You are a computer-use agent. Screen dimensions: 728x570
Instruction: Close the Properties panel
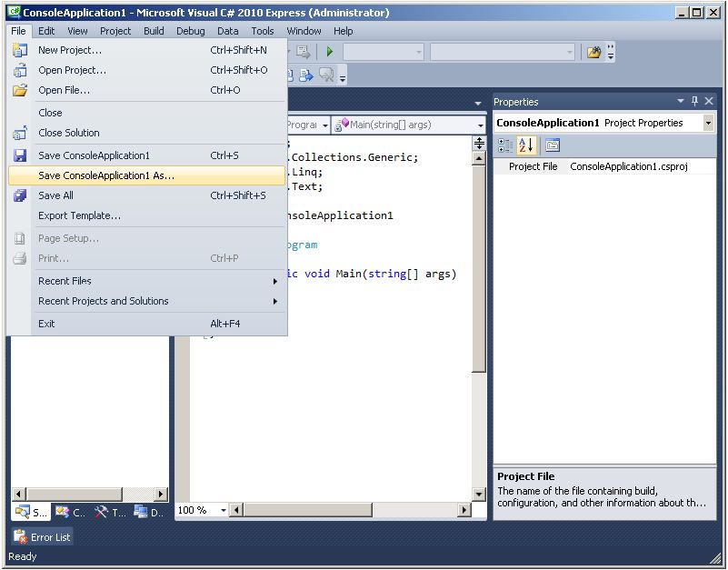pyautogui.click(x=709, y=101)
